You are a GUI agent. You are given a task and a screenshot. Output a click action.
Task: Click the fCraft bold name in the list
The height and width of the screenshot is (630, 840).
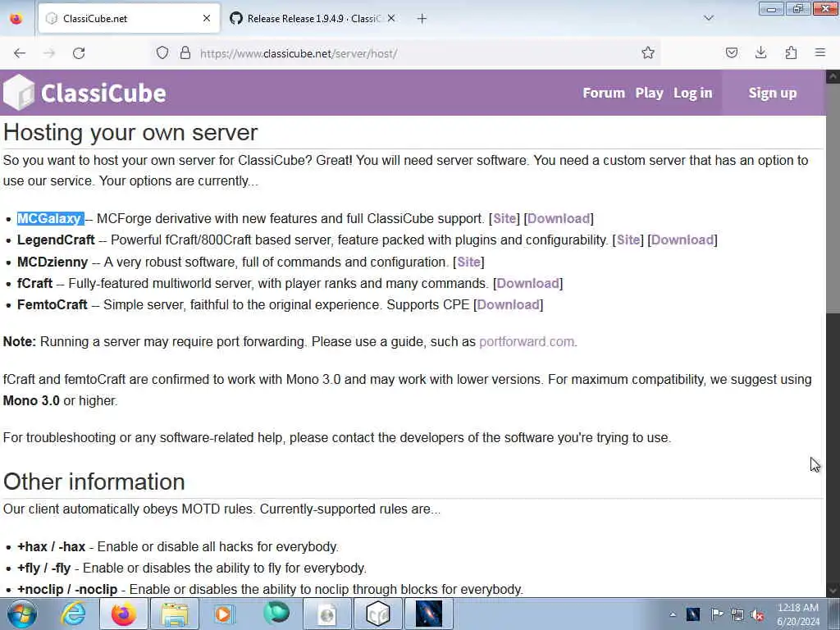[x=34, y=283]
